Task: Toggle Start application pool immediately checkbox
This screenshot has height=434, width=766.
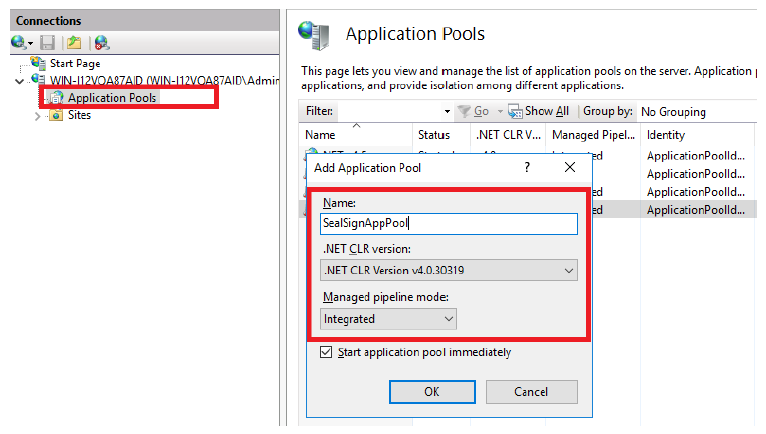Action: tap(326, 352)
